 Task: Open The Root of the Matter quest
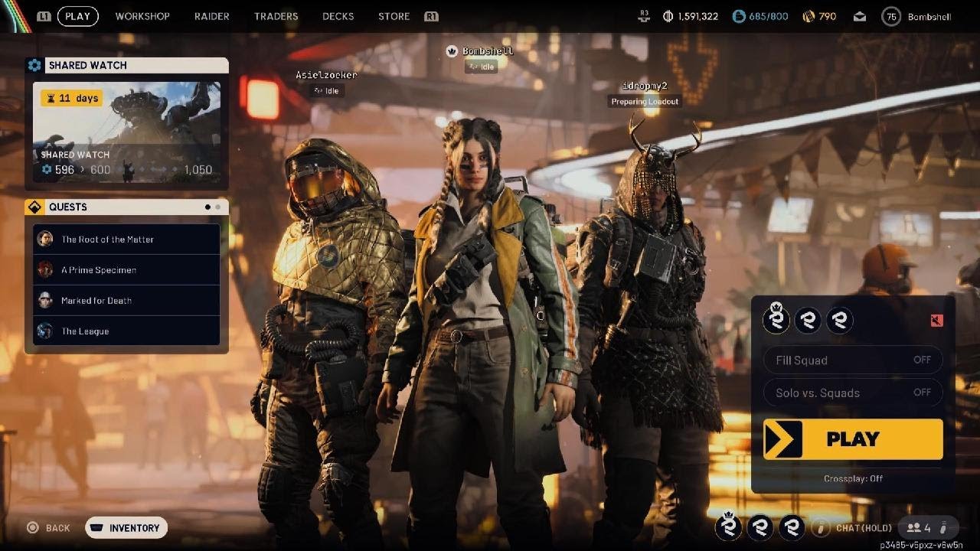(126, 240)
